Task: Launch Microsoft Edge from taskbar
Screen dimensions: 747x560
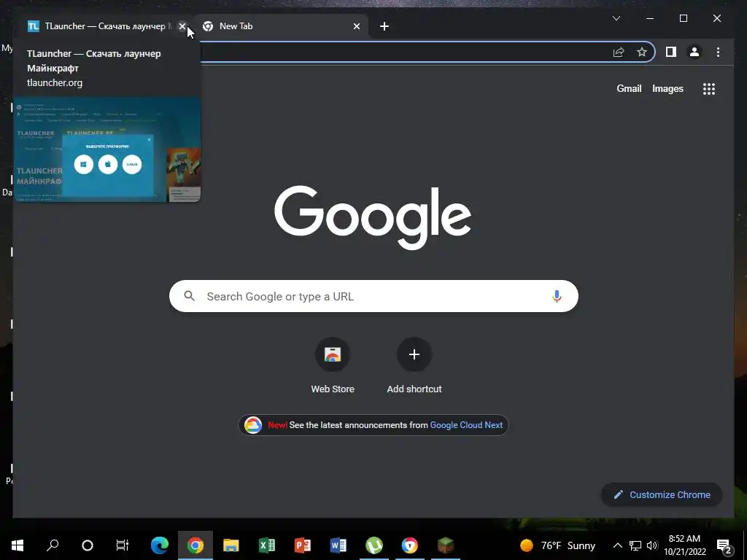Action: pos(160,545)
